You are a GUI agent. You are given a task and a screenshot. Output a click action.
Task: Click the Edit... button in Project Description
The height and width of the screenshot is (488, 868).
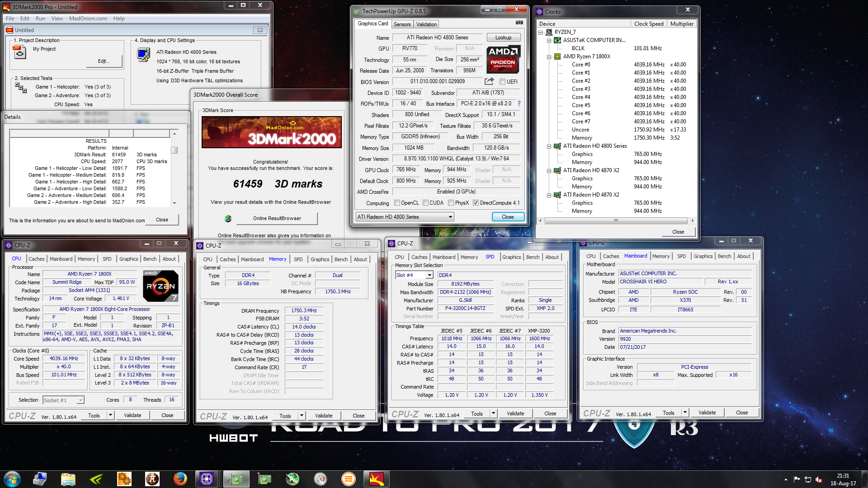[104, 61]
